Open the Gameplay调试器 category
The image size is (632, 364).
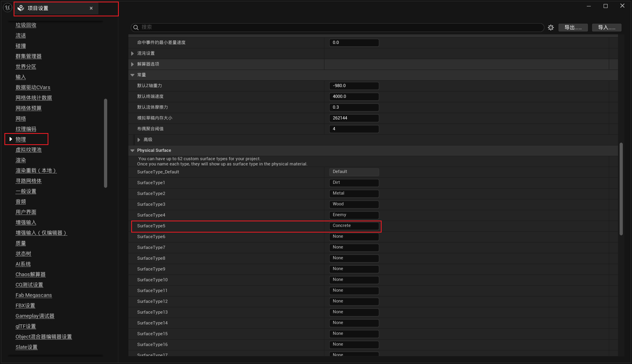point(35,316)
